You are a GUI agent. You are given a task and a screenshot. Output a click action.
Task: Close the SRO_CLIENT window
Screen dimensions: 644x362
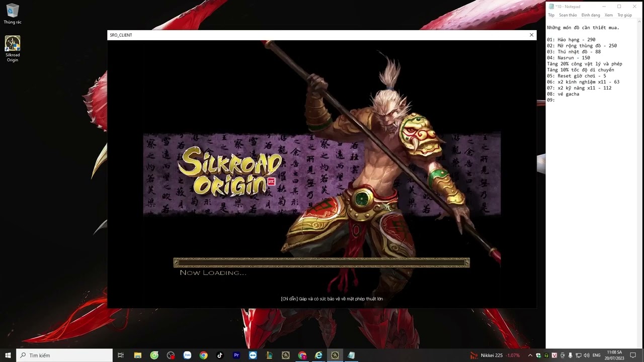point(531,35)
